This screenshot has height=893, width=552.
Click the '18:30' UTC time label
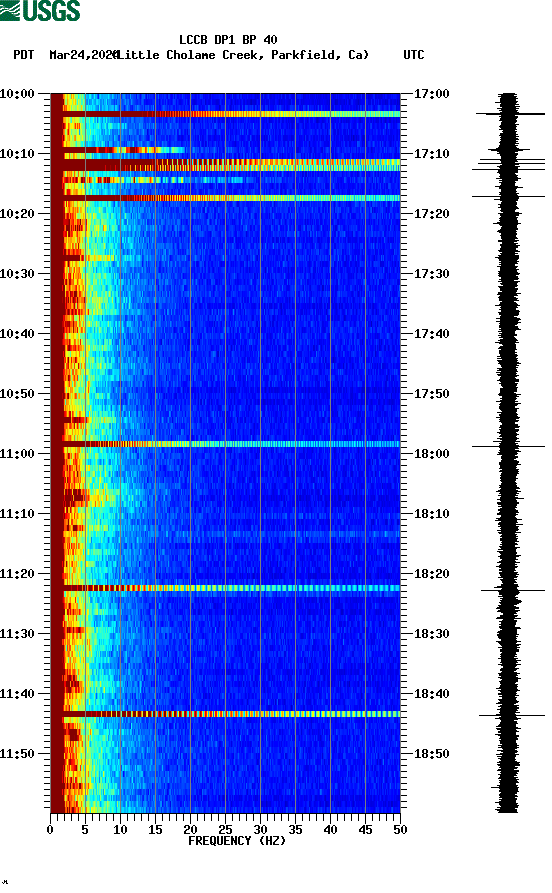[x=431, y=634]
